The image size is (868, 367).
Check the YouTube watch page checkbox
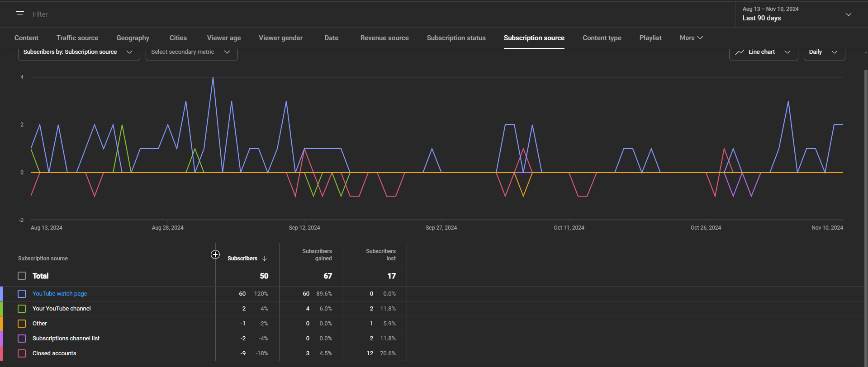tap(22, 294)
